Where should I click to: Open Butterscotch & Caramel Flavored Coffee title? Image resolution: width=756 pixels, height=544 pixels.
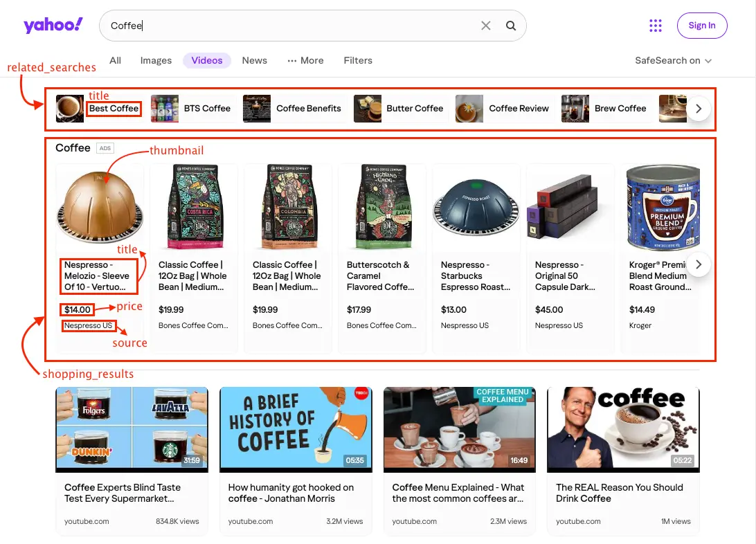coord(380,275)
